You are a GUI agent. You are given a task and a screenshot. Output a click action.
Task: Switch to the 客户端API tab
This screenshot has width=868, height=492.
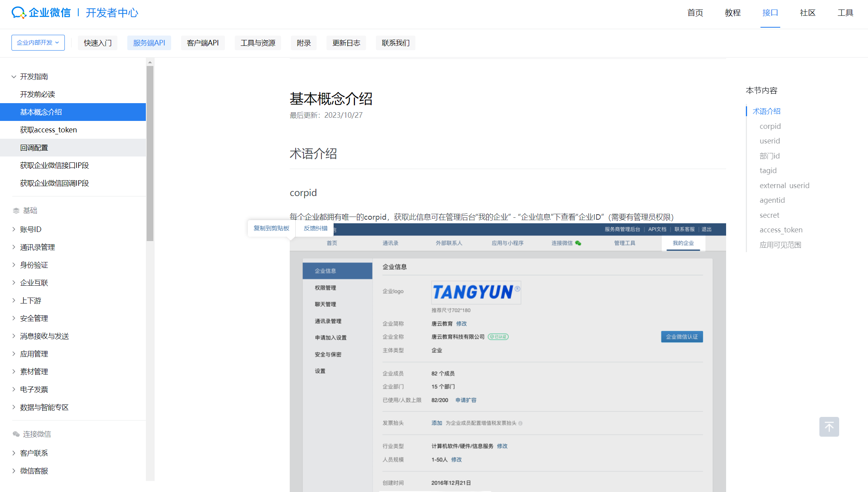tap(202, 43)
